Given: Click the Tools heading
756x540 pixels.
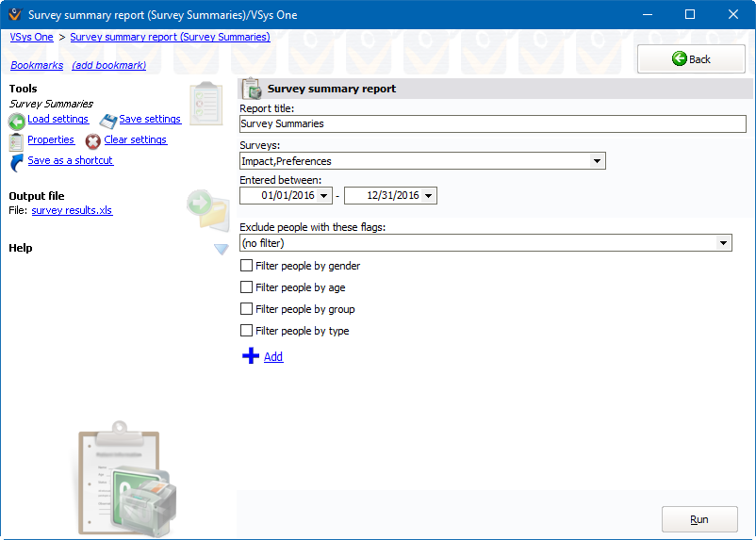Looking at the screenshot, I should click(x=24, y=89).
